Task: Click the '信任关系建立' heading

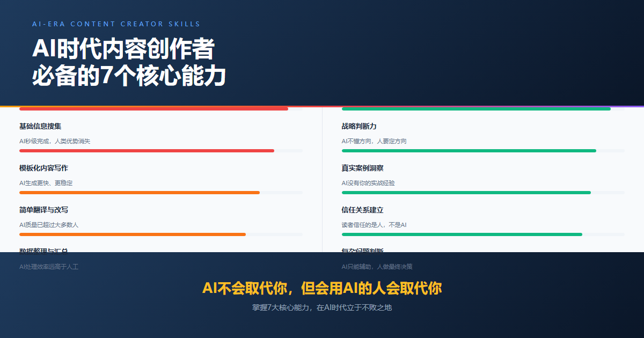Action: coord(362,210)
